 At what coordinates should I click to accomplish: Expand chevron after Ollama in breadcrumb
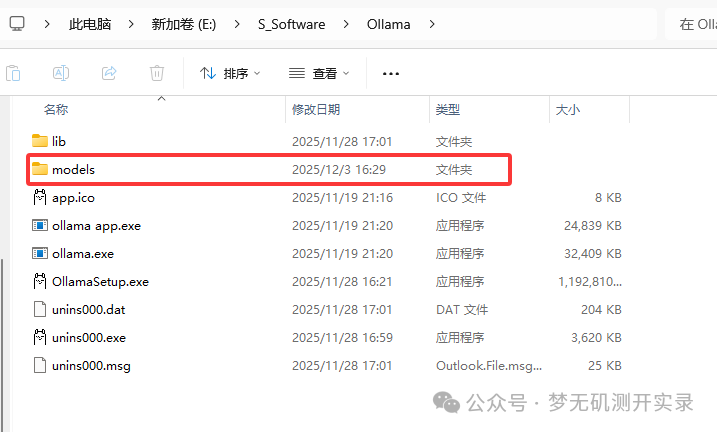point(432,24)
